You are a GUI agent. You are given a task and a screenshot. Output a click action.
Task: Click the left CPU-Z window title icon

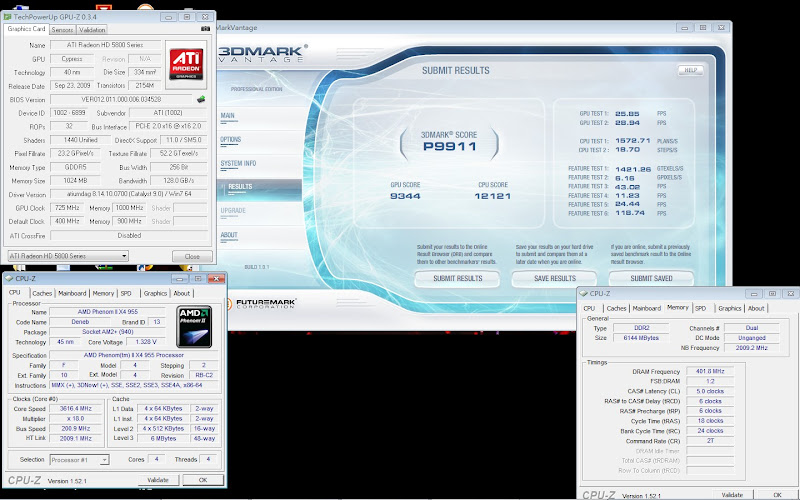(x=9, y=279)
